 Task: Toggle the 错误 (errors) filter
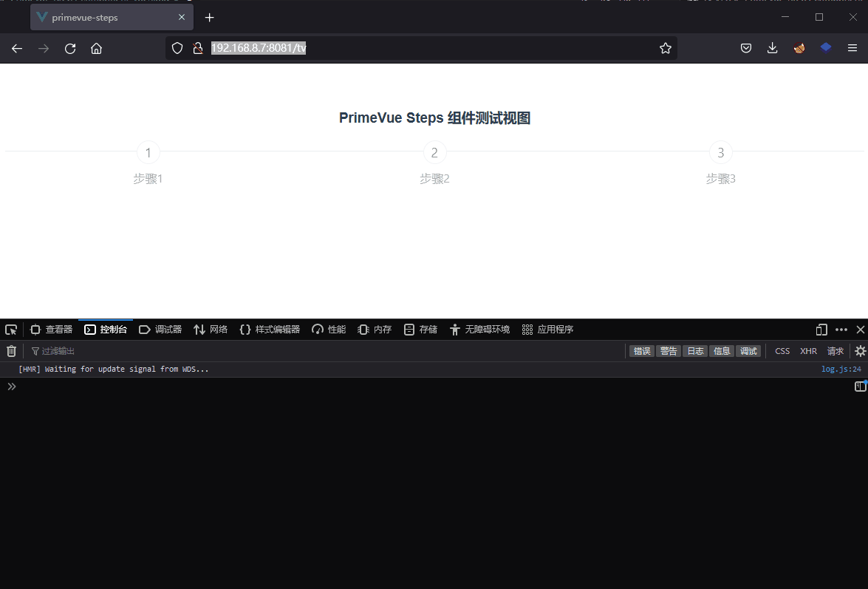click(x=641, y=351)
